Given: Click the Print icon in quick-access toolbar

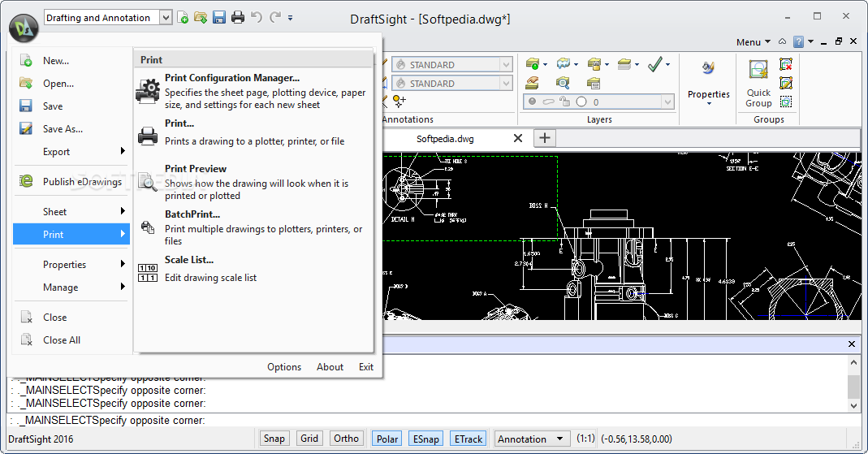Looking at the screenshot, I should (237, 18).
